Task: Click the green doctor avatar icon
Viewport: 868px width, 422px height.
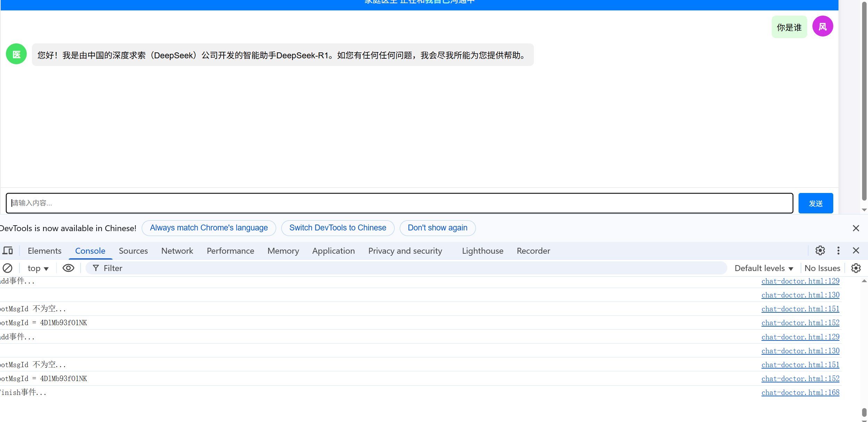Action: [x=16, y=54]
